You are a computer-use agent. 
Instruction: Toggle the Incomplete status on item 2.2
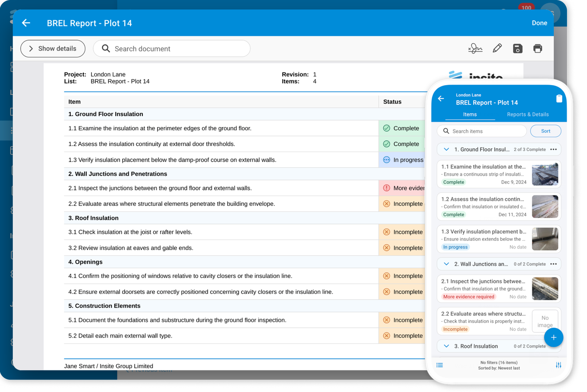tap(455, 329)
